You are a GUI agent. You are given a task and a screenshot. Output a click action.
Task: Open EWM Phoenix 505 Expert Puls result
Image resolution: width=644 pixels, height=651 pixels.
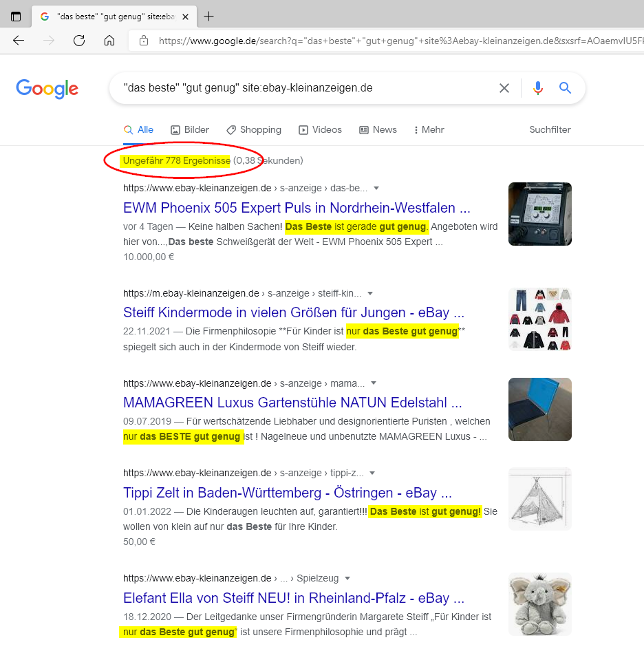tap(297, 208)
